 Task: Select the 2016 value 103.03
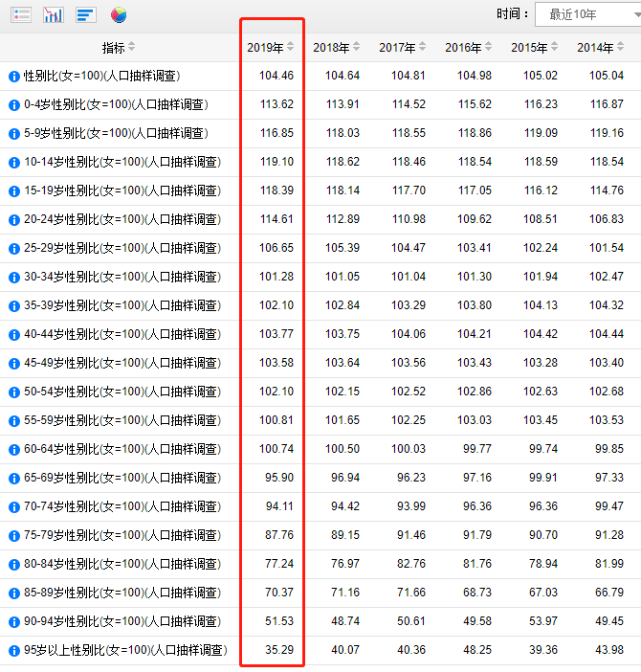474,420
